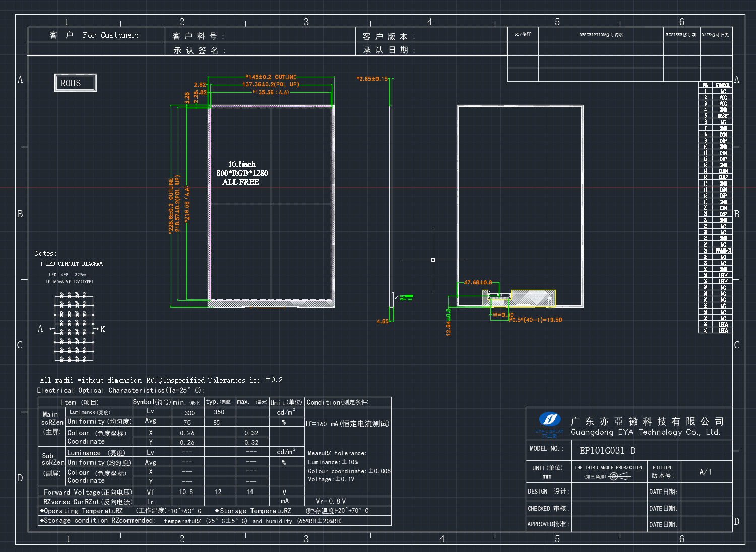Select the 'PWM(NC)' pin table entry
756x552 pixels.
[x=723, y=251]
